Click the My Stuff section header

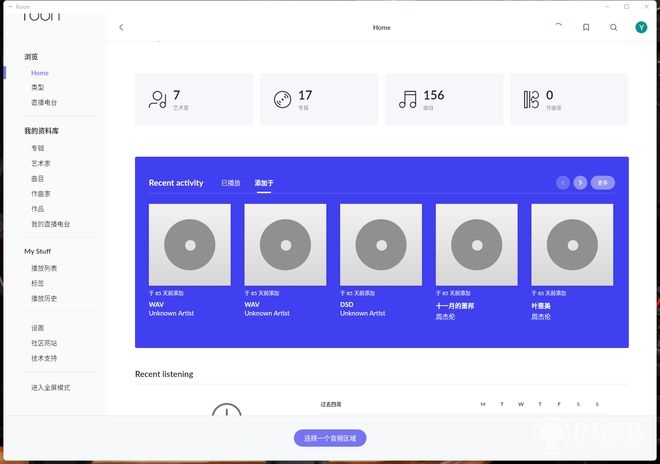[37, 251]
